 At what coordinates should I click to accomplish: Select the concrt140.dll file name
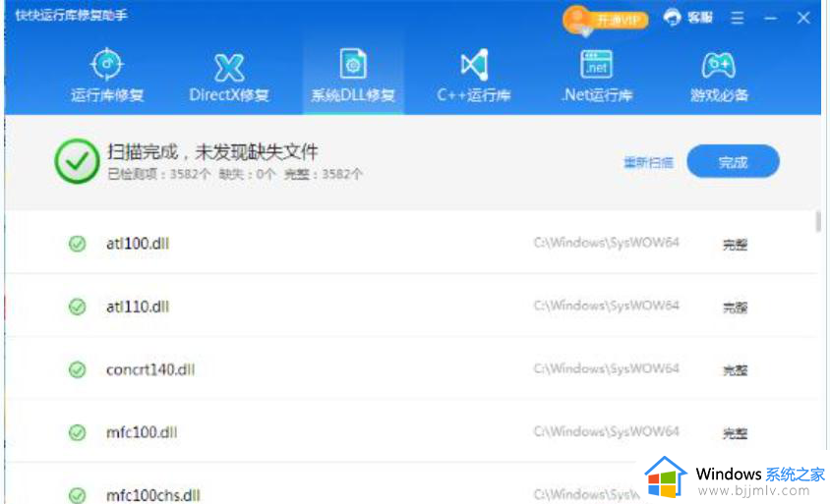pyautogui.click(x=150, y=369)
